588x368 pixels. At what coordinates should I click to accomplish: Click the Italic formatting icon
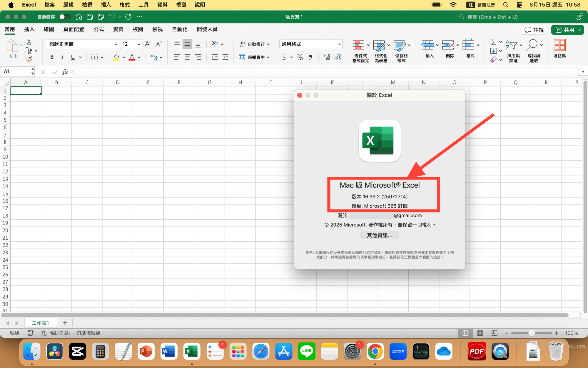coord(62,57)
